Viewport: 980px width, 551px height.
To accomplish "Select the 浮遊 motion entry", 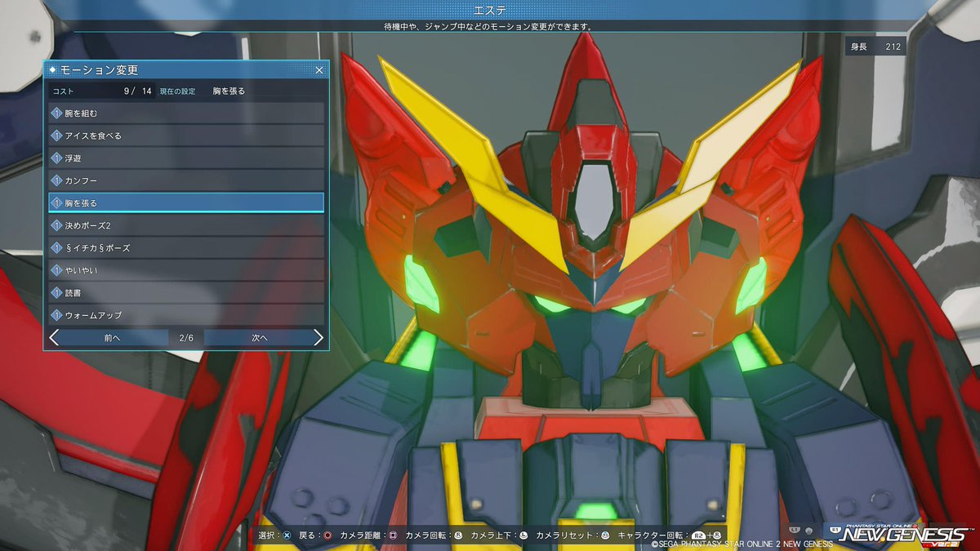I will [x=186, y=158].
